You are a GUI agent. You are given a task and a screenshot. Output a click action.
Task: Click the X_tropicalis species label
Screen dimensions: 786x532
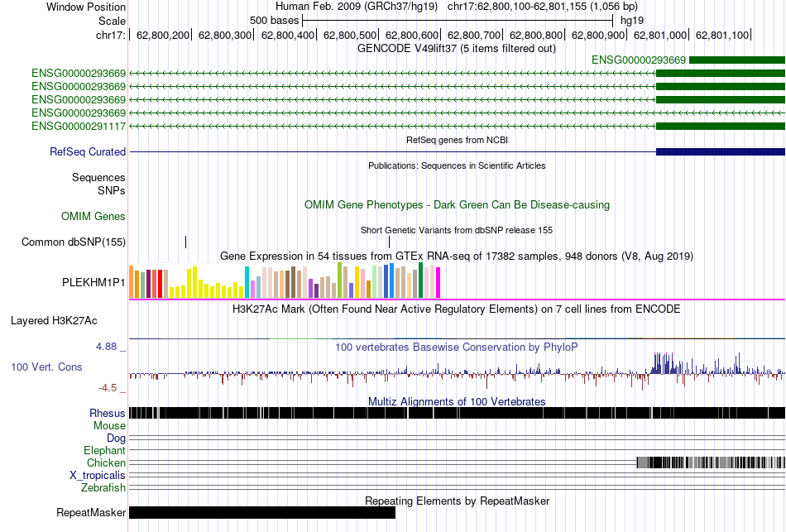click(98, 476)
